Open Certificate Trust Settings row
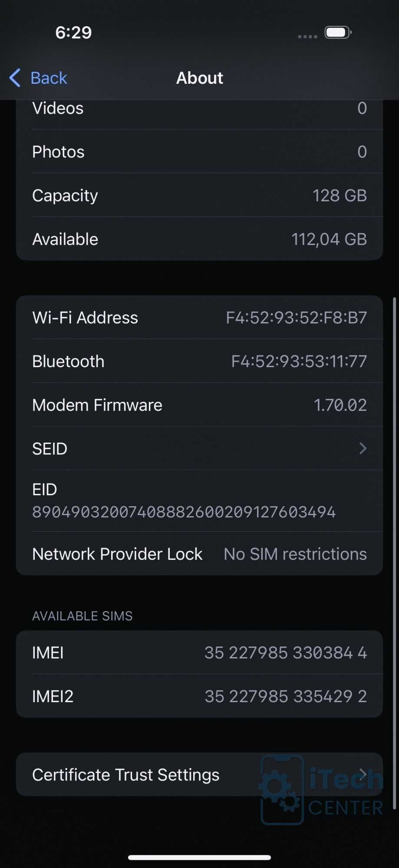The width and height of the screenshot is (399, 868). coord(199,775)
